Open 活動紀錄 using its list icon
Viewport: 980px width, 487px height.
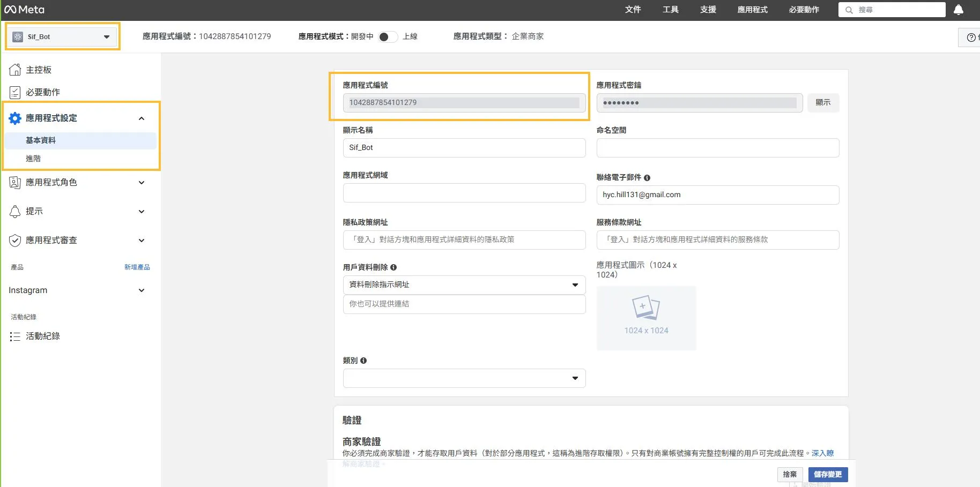tap(14, 336)
